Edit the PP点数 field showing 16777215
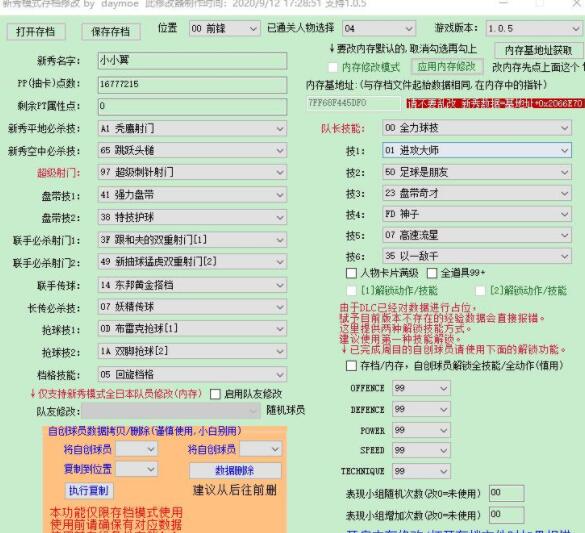This screenshot has width=585, height=533. (193, 84)
